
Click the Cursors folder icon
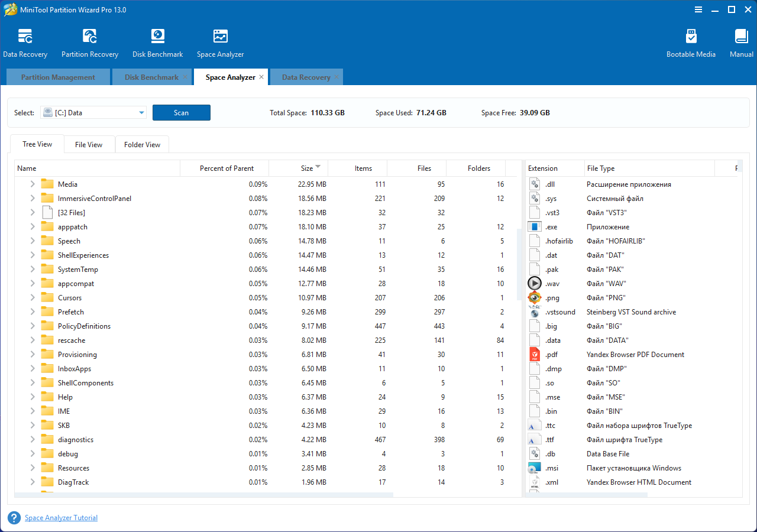pyautogui.click(x=47, y=298)
